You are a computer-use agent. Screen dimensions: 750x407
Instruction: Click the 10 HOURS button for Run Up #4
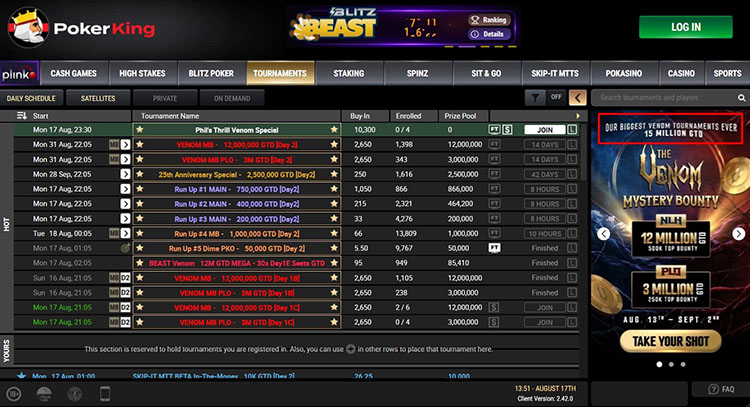point(544,233)
